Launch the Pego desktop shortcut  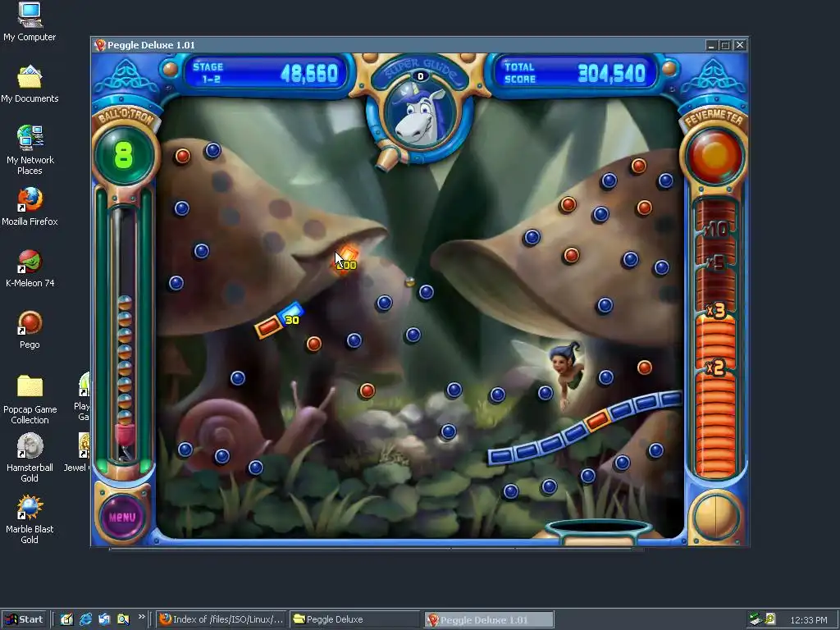coord(30,330)
